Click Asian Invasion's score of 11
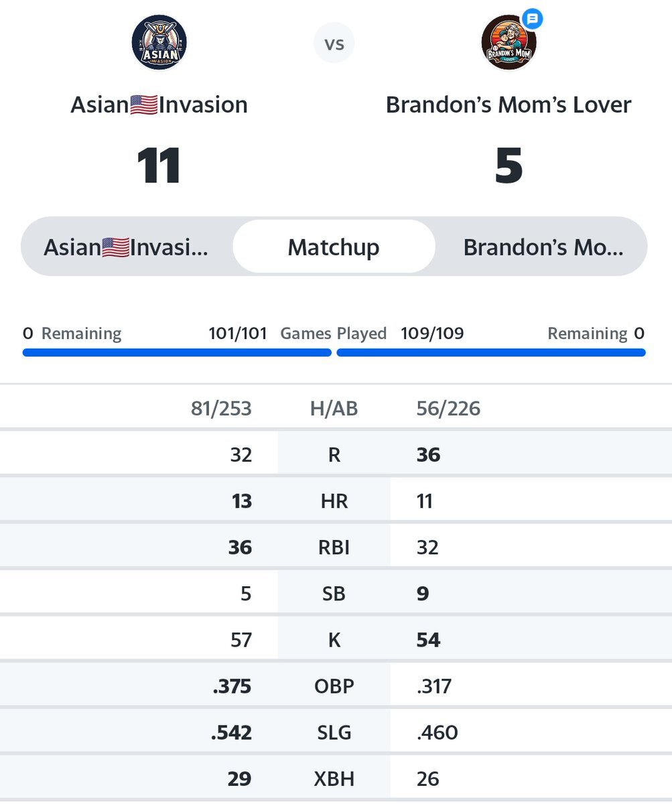This screenshot has width=672, height=804. coord(159,165)
